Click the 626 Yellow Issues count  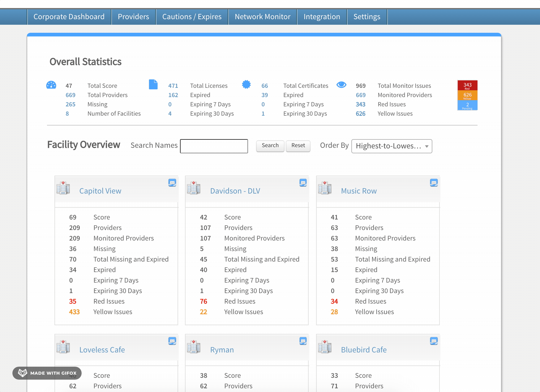(361, 114)
